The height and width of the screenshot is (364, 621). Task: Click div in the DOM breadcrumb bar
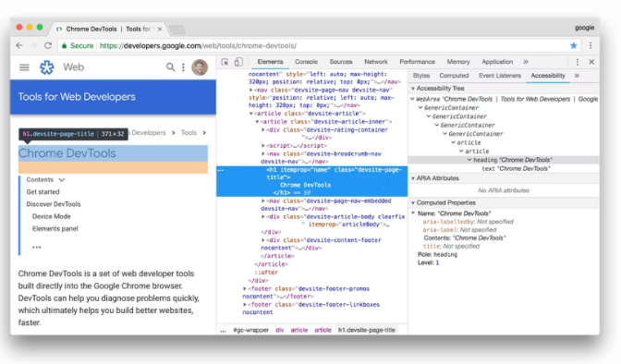tap(280, 330)
